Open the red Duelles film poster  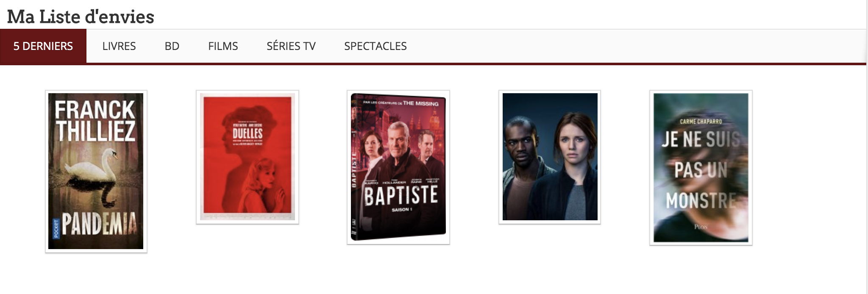(x=248, y=157)
